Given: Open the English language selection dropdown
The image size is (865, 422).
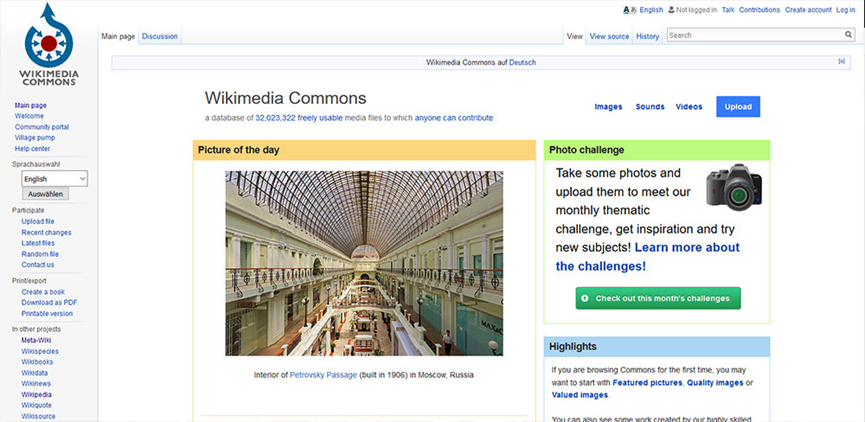Looking at the screenshot, I should (x=54, y=179).
